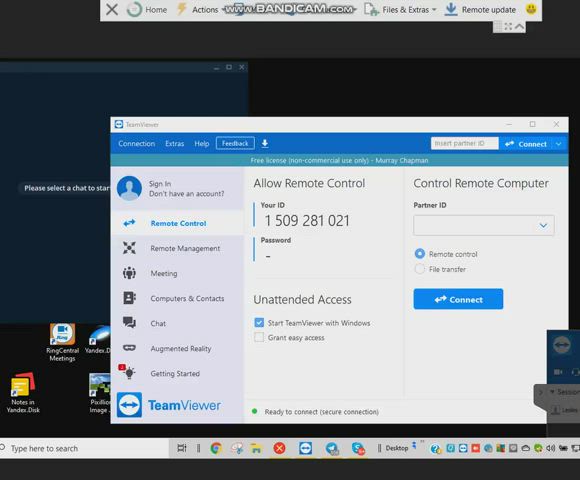Screen dimensions: 580x480
Task: Click the Computers & Contacts address book icon
Action: click(x=129, y=298)
